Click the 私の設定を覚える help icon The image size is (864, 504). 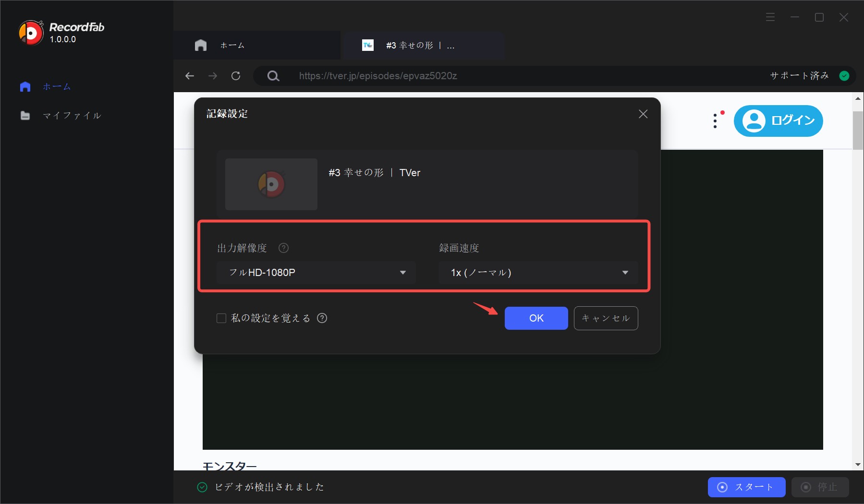(x=322, y=318)
